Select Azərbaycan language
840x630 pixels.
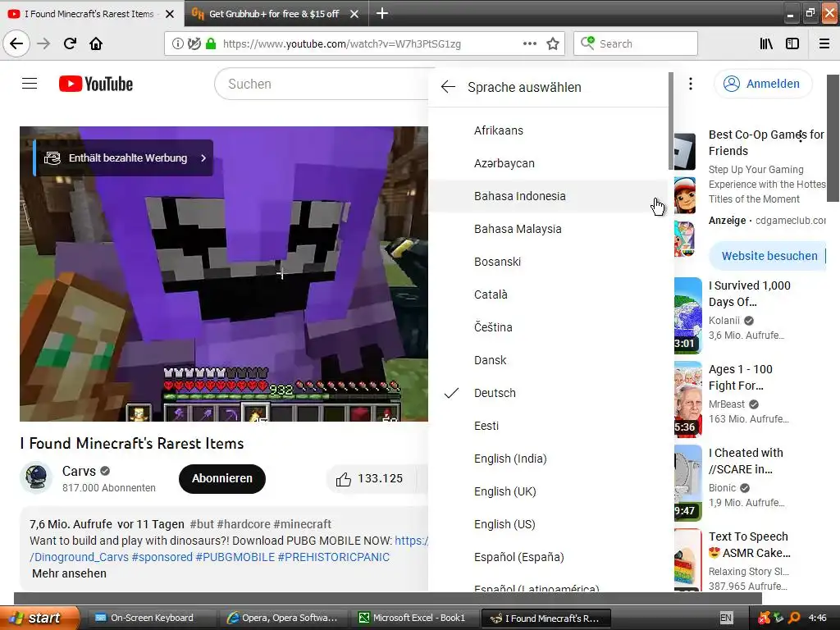(548, 163)
